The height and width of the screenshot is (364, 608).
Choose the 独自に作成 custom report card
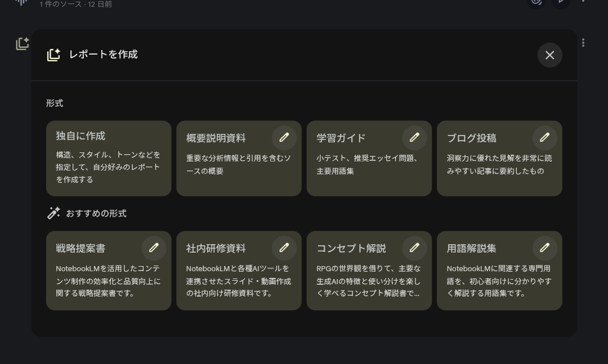(109, 159)
